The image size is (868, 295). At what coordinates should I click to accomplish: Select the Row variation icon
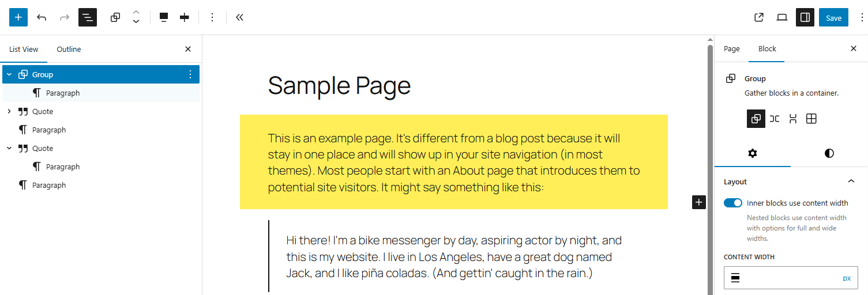click(x=775, y=119)
